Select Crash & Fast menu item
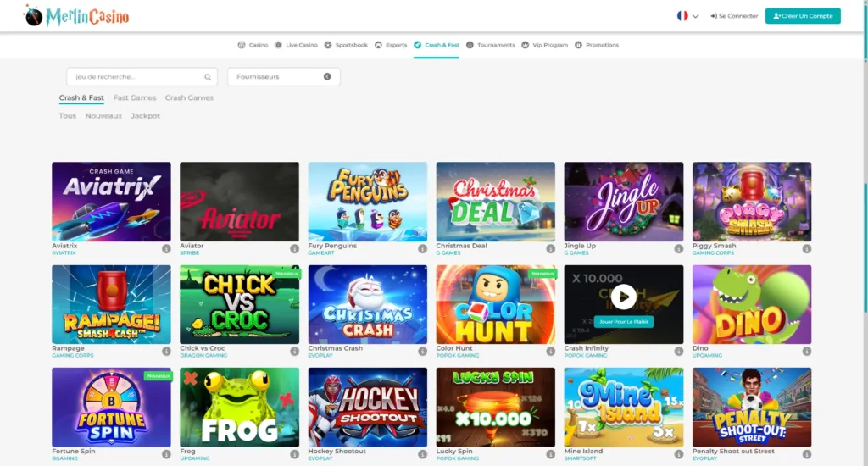868x466 pixels. pos(437,45)
